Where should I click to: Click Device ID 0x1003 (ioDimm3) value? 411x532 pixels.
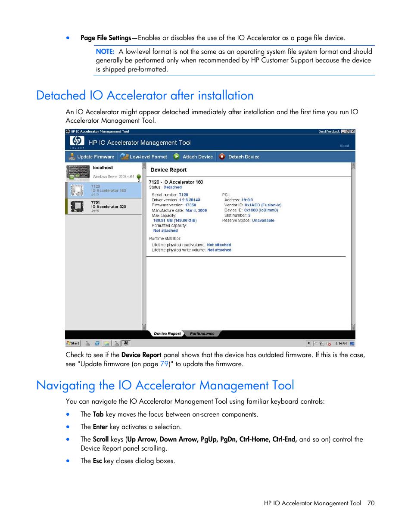pos(261,210)
